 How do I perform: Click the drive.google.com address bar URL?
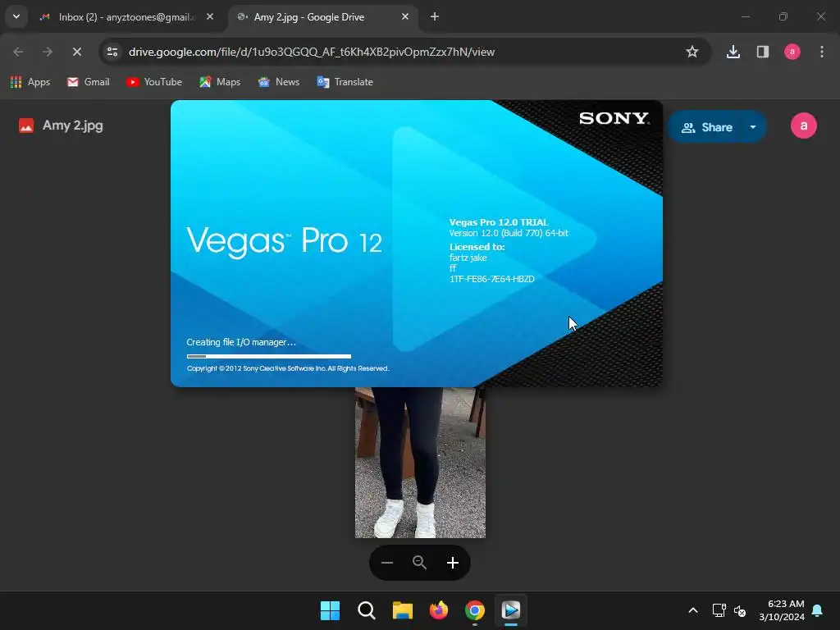(x=311, y=52)
